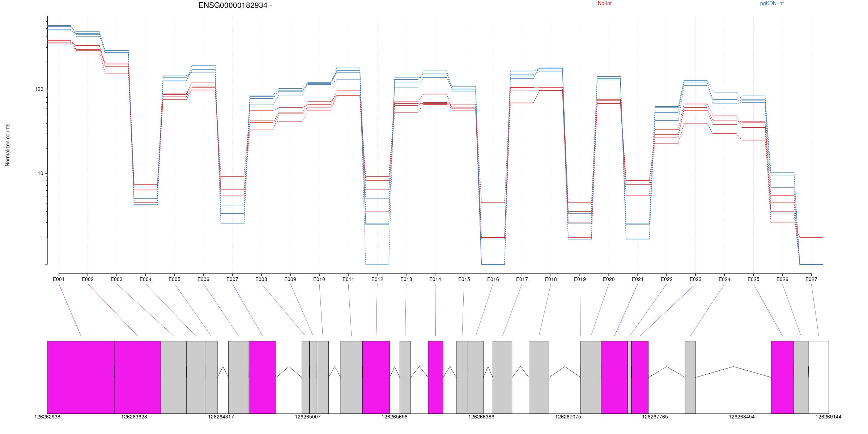Click genomic coordinate 126265696
The image size is (868, 434).
tap(394, 417)
